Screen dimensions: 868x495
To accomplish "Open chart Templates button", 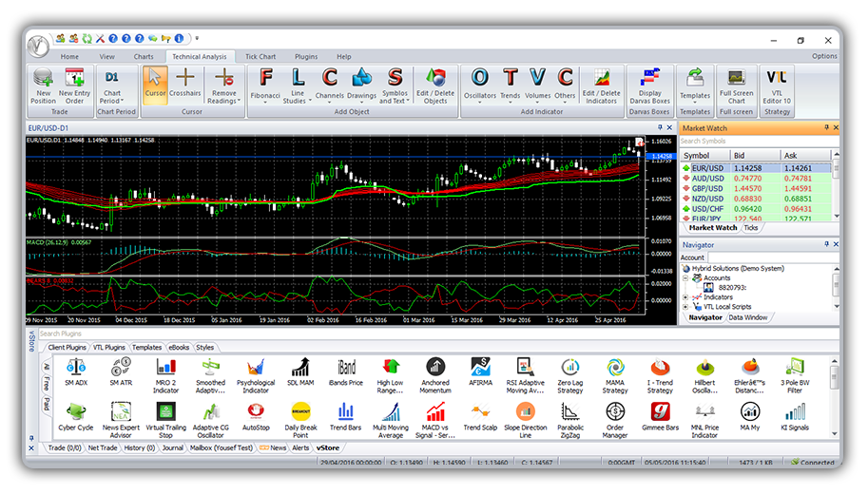I will pos(695,85).
